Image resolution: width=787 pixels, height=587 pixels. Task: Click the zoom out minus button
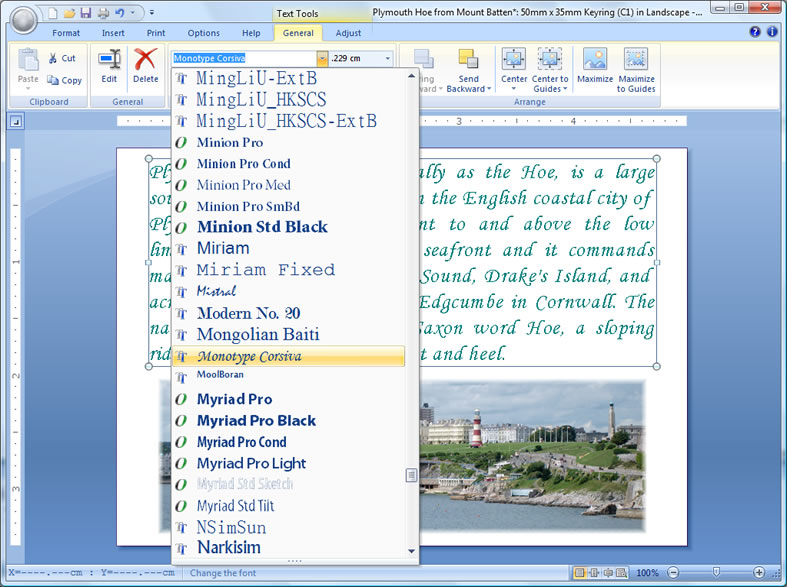[x=673, y=572]
